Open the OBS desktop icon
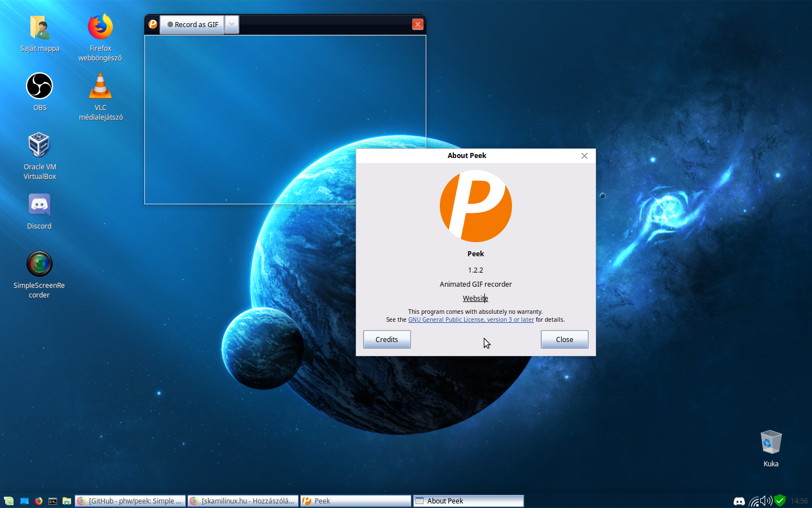This screenshot has height=508, width=812. tap(39, 92)
